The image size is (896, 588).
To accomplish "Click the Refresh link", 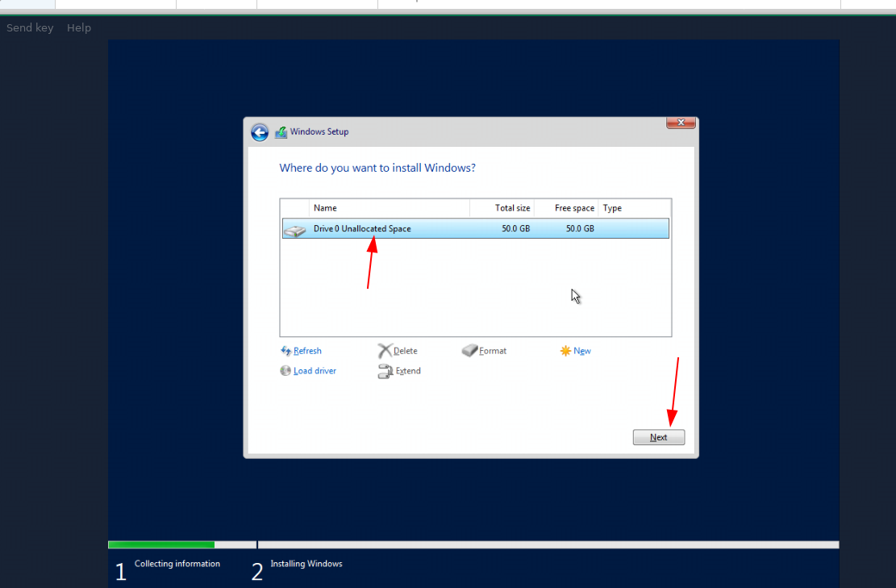I will pyautogui.click(x=307, y=351).
